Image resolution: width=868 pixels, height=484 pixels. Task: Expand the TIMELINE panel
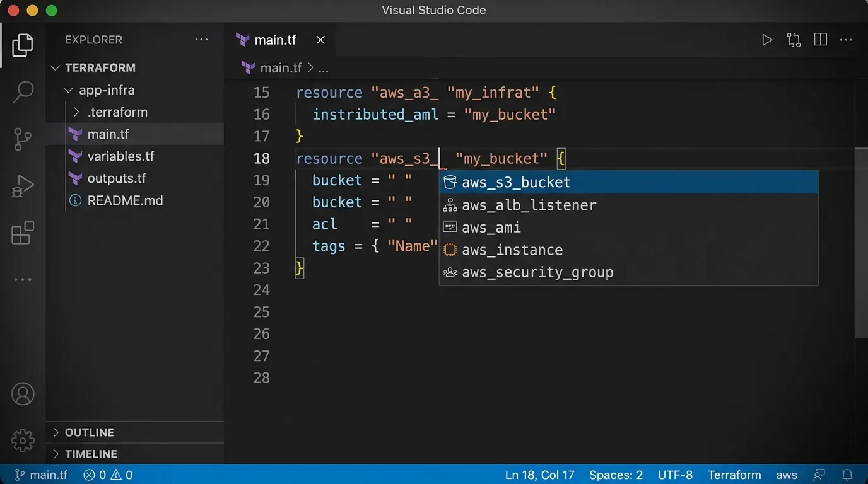coord(135,454)
